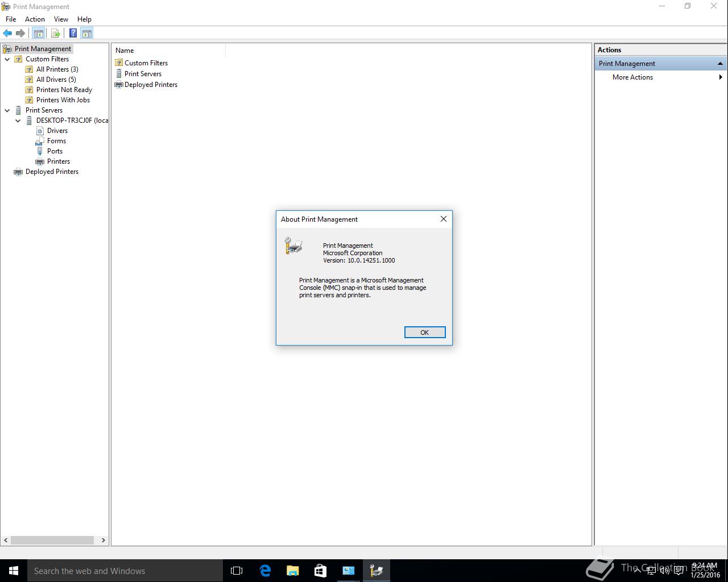Show hidden tray icons chevron
The height and width of the screenshot is (582, 728).
click(638, 571)
